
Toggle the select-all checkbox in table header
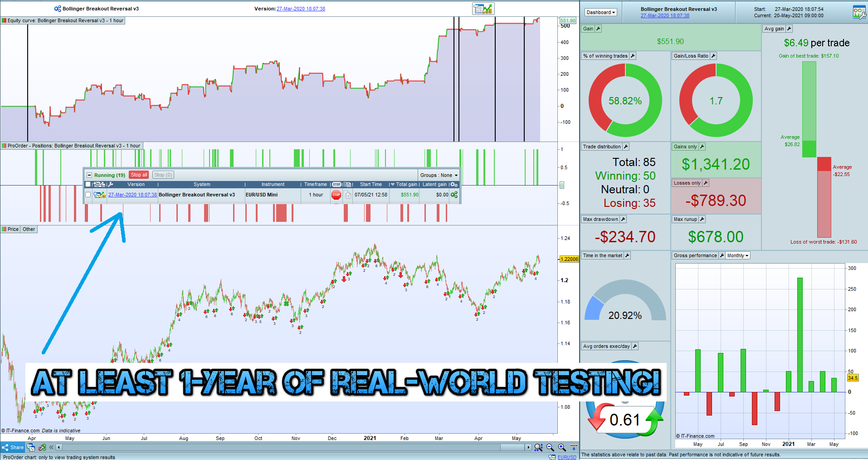pyautogui.click(x=88, y=184)
